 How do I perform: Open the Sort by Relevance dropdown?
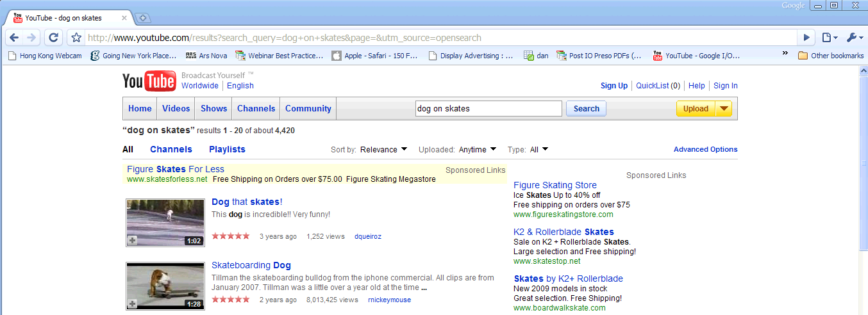point(383,150)
